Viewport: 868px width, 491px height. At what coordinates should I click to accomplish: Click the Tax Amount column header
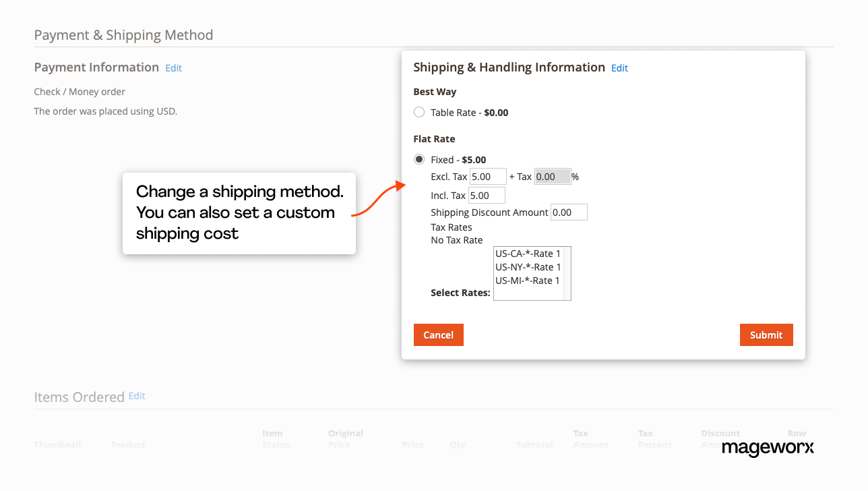click(590, 438)
